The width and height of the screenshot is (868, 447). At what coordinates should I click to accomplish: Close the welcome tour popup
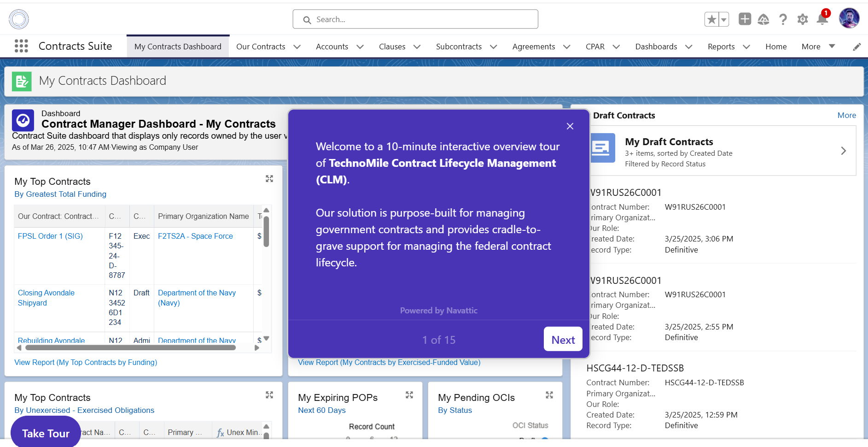click(x=570, y=126)
